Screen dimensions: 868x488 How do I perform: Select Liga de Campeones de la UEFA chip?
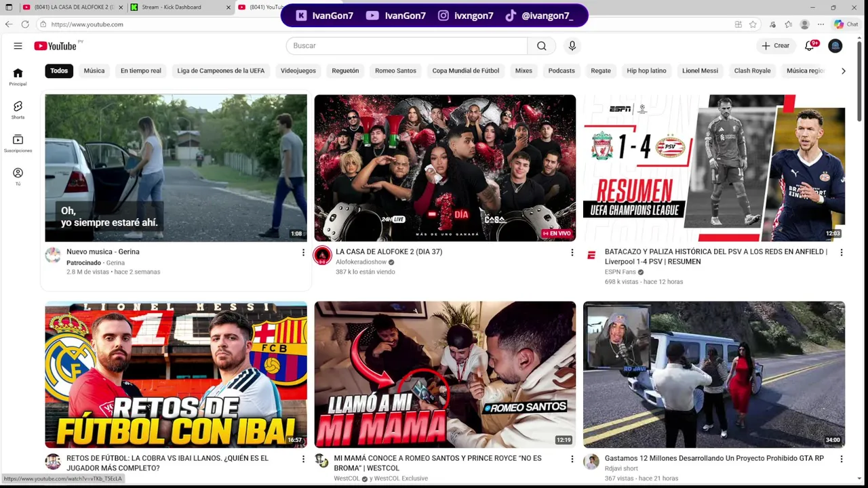(x=221, y=70)
